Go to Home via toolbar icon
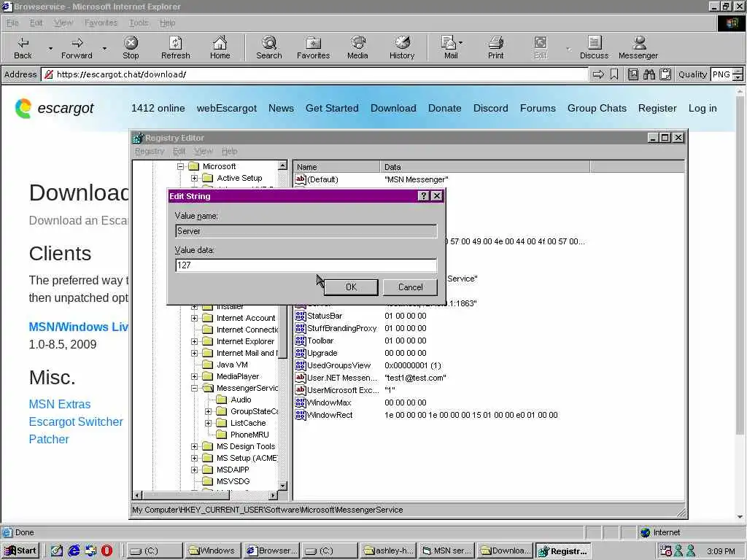This screenshot has width=747, height=560. 220,47
